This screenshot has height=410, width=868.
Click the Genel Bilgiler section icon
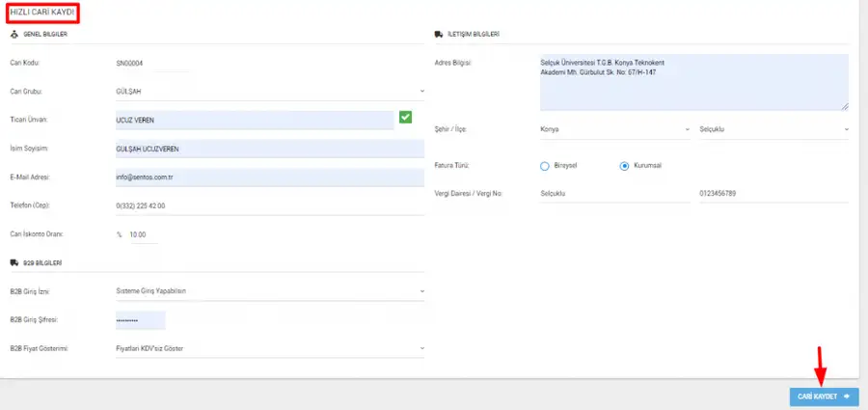tap(14, 35)
